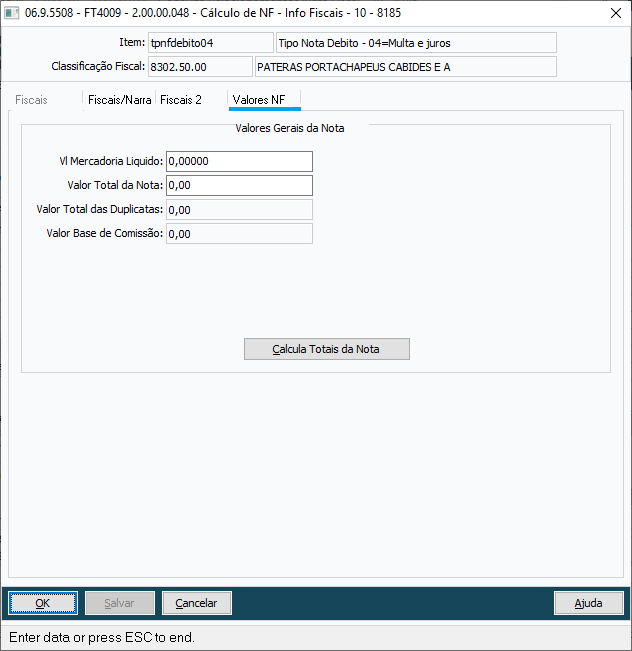
Task: Open help with the Ajuda button
Action: click(588, 603)
